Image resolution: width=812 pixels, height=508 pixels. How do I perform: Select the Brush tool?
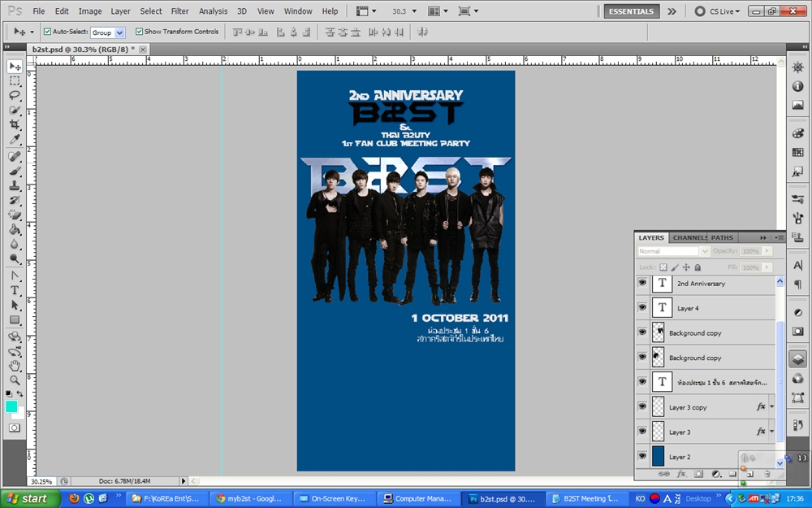coord(15,171)
